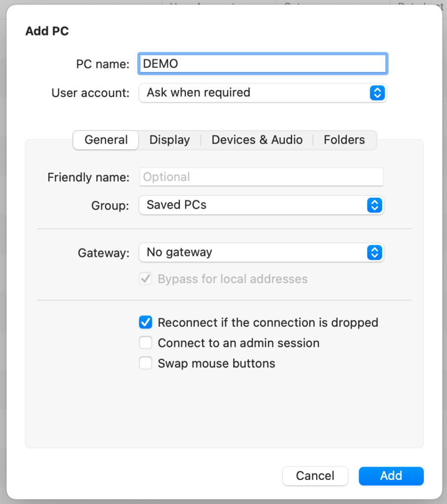447x504 pixels.
Task: Expand the 'No gateway' dropdown
Action: pyautogui.click(x=262, y=252)
